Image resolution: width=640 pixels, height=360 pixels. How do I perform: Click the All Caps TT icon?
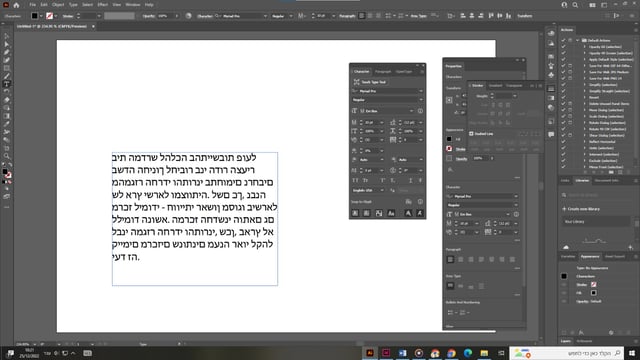coord(355,180)
